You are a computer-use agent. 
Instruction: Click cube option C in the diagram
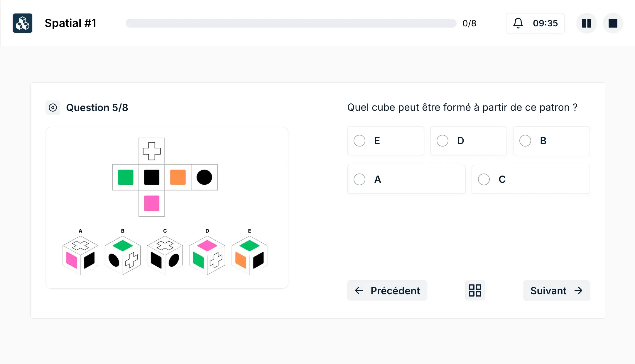click(x=165, y=254)
